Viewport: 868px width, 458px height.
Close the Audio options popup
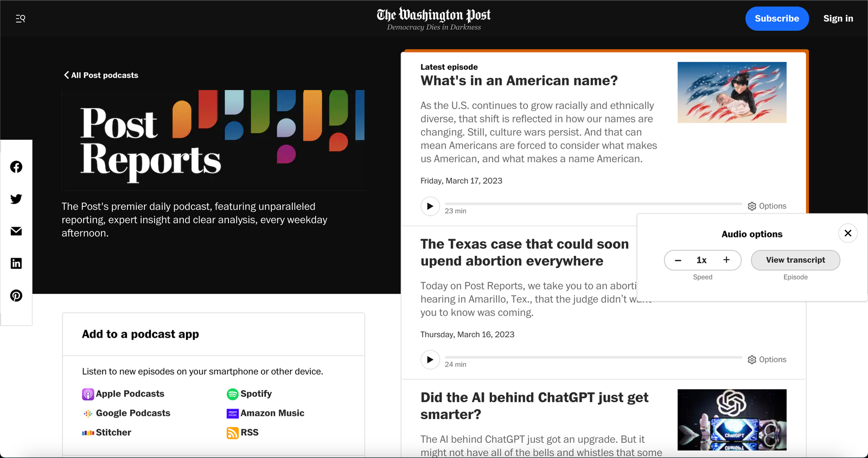(x=848, y=233)
